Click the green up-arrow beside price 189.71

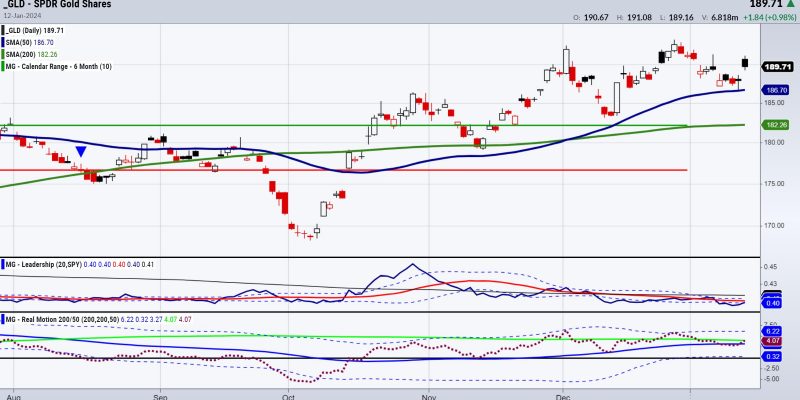791,4
